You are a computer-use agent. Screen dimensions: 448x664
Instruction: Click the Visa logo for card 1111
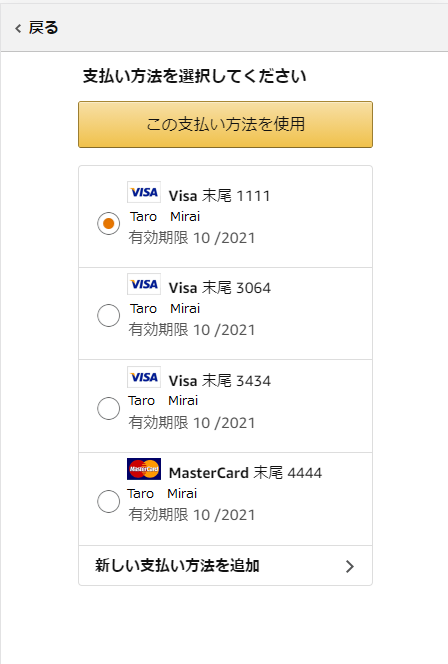coord(144,192)
